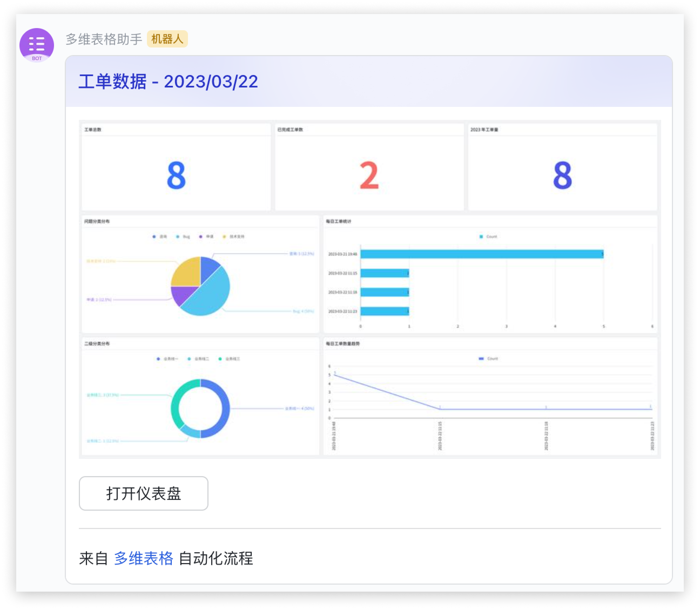This screenshot has width=700, height=610.
Task: Toggle the 技术支持 yellow legend item
Action: point(234,237)
